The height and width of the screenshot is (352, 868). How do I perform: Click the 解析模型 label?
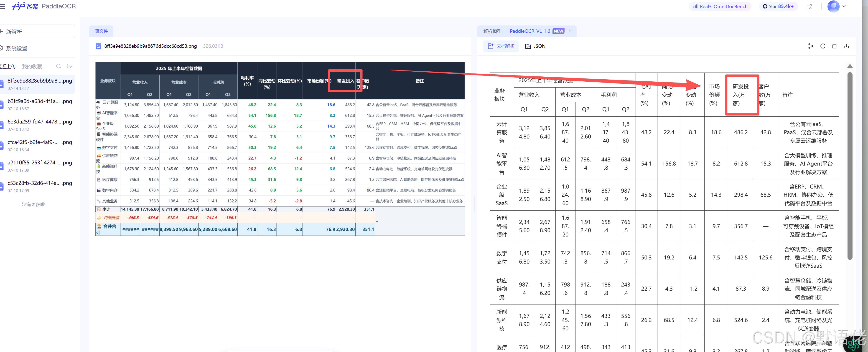492,31
